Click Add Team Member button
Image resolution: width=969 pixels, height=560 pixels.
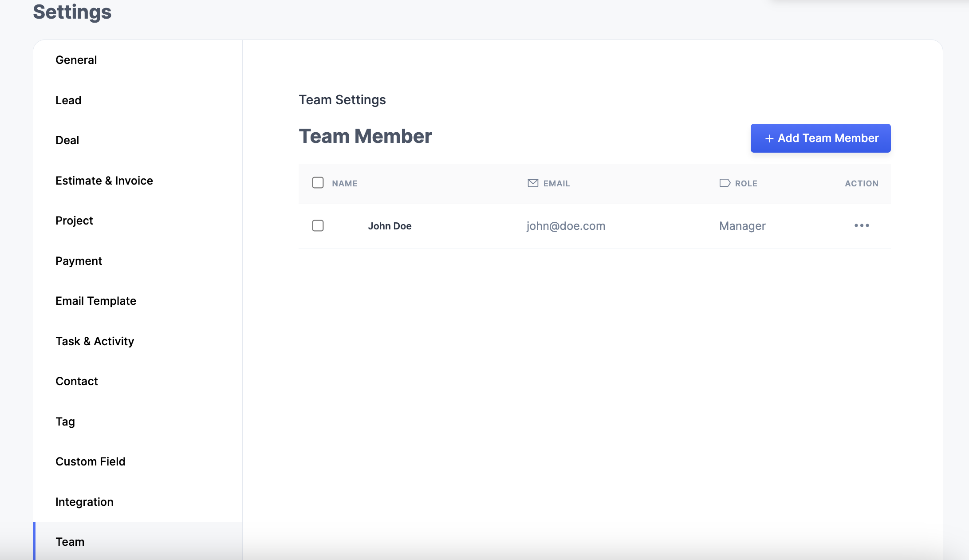[820, 138]
